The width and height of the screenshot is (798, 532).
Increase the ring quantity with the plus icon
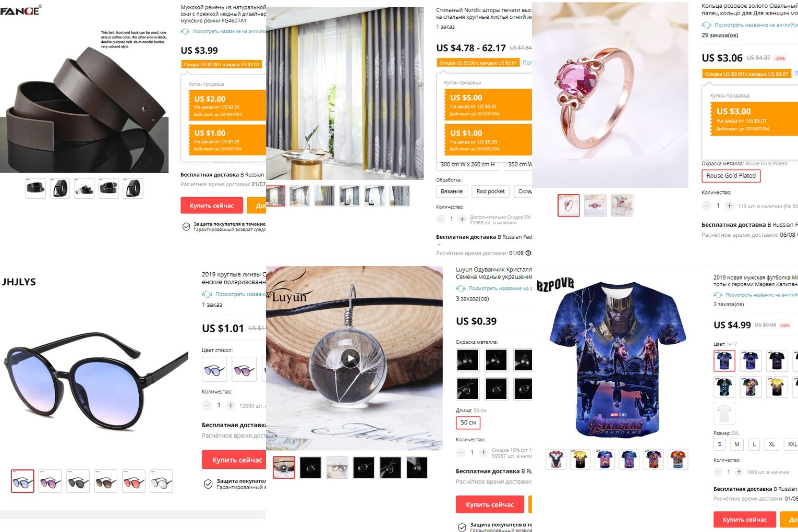click(730, 205)
